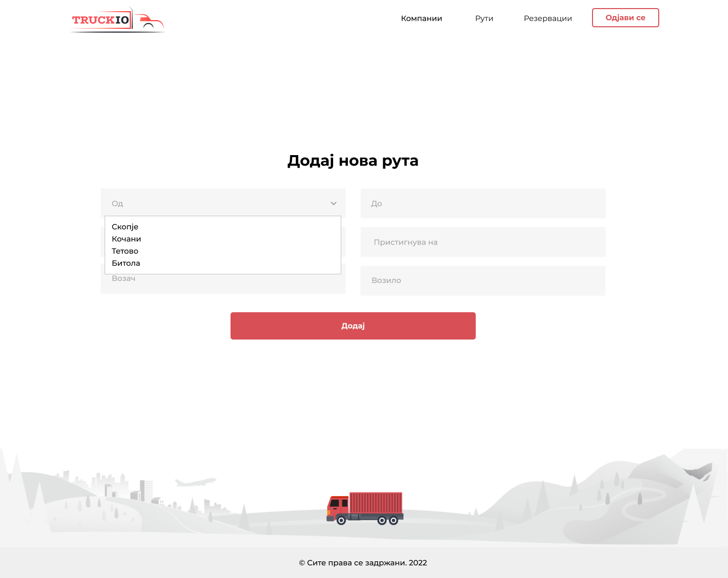The height and width of the screenshot is (578, 728).
Task: Click the Пристигнува на field
Action: 483,242
